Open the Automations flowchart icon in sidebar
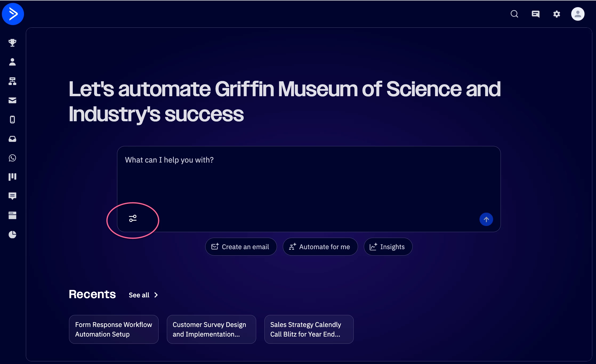 12,81
